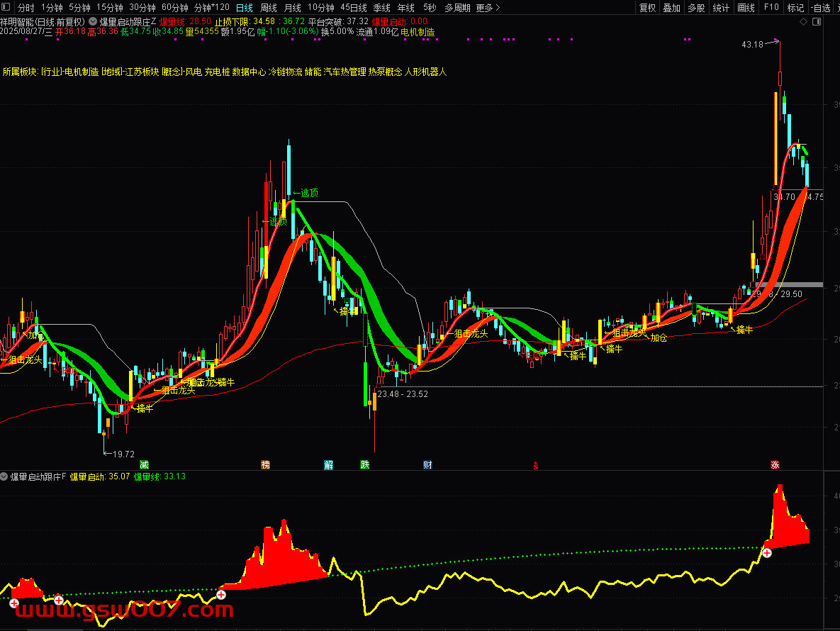Click the 解 event marker icon

coord(328,464)
